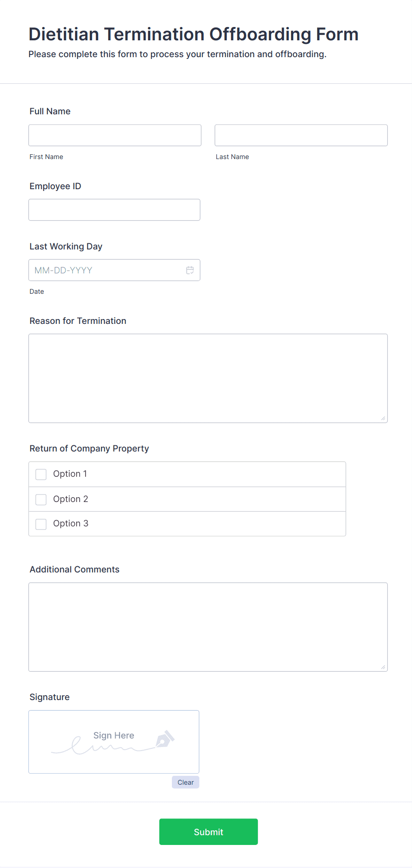Click into the Employee ID field
Image resolution: width=412 pixels, height=868 pixels.
click(x=114, y=210)
